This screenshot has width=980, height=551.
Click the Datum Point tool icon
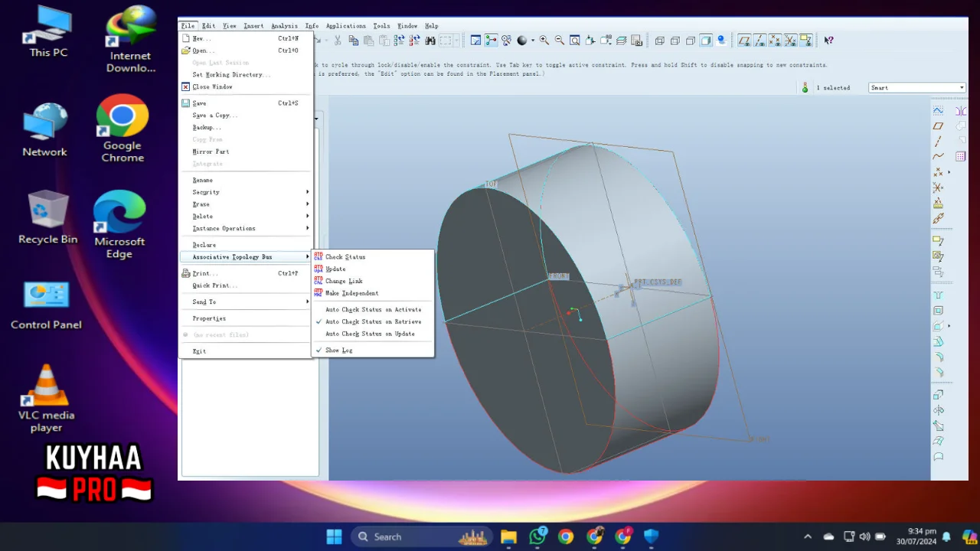tap(938, 172)
